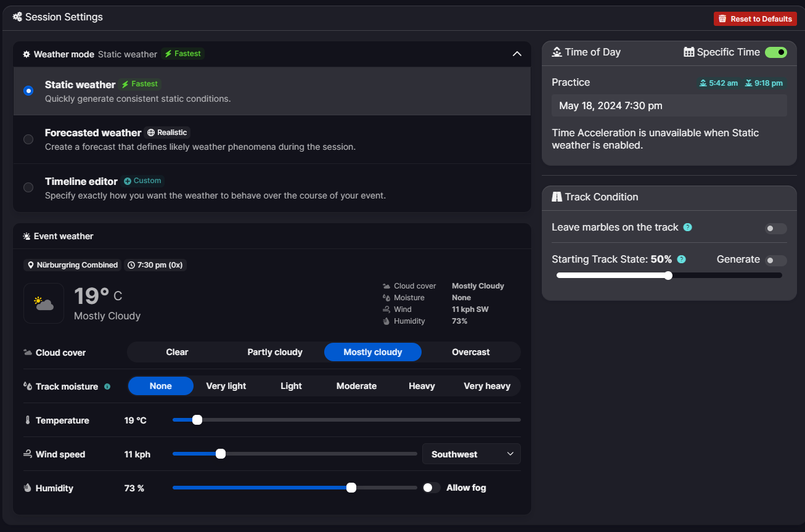The image size is (805, 532).
Task: Select None track moisture
Action: 161,386
